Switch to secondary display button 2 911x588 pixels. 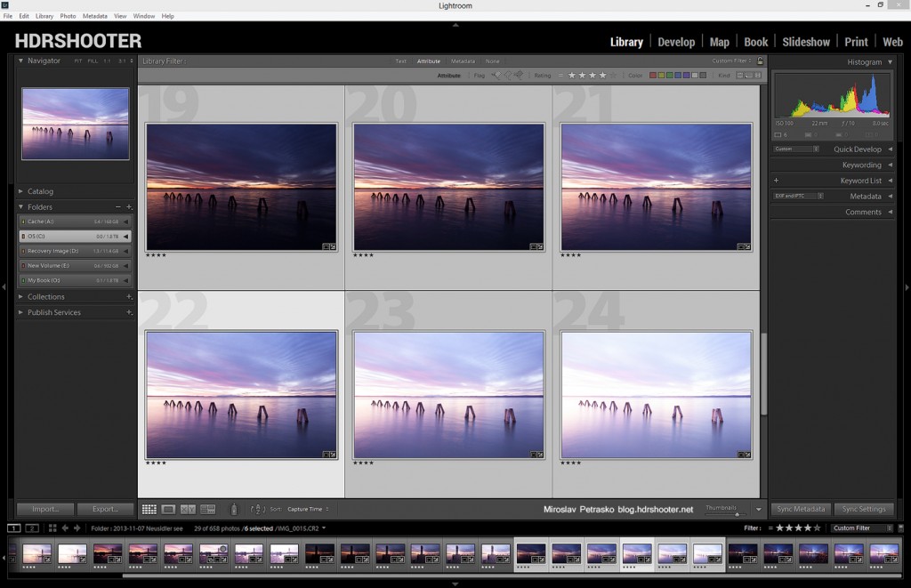(31, 528)
